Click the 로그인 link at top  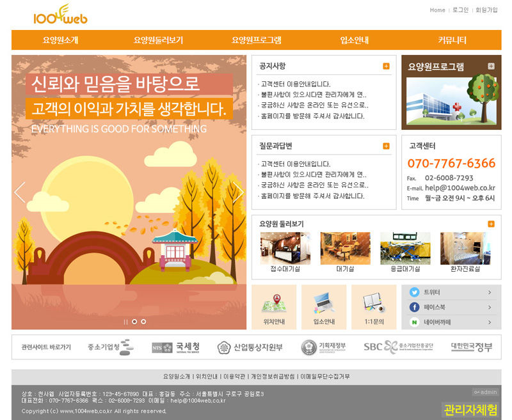pyautogui.click(x=460, y=10)
